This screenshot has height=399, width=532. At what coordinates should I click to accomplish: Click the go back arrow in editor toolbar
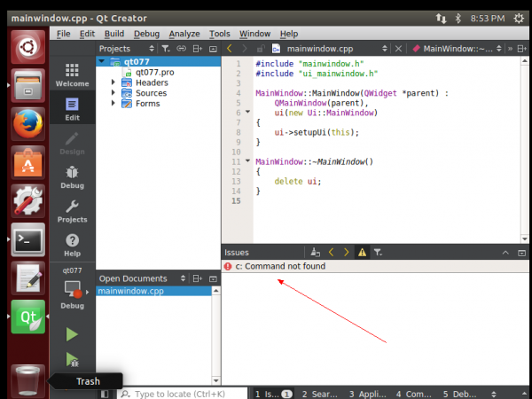point(231,49)
